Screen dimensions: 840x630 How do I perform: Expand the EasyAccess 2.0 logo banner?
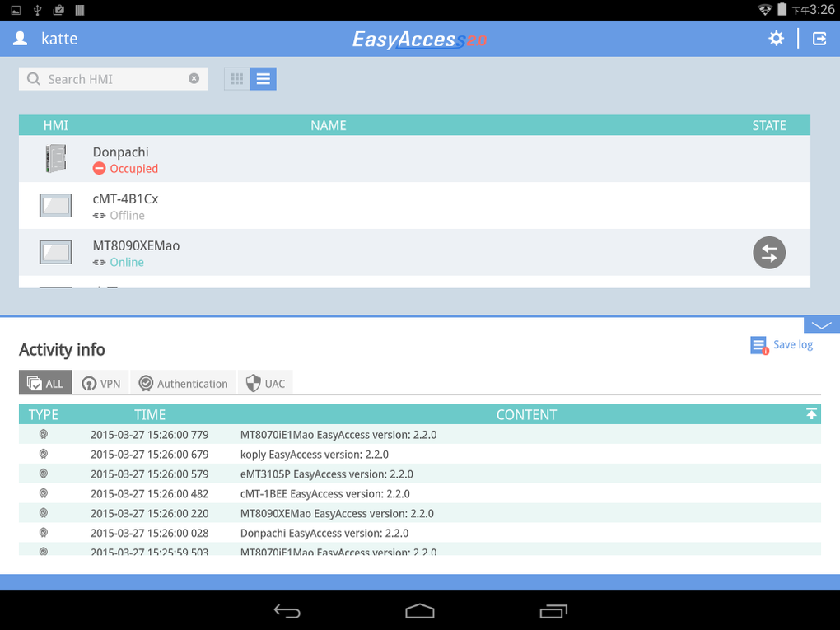pyautogui.click(x=418, y=38)
